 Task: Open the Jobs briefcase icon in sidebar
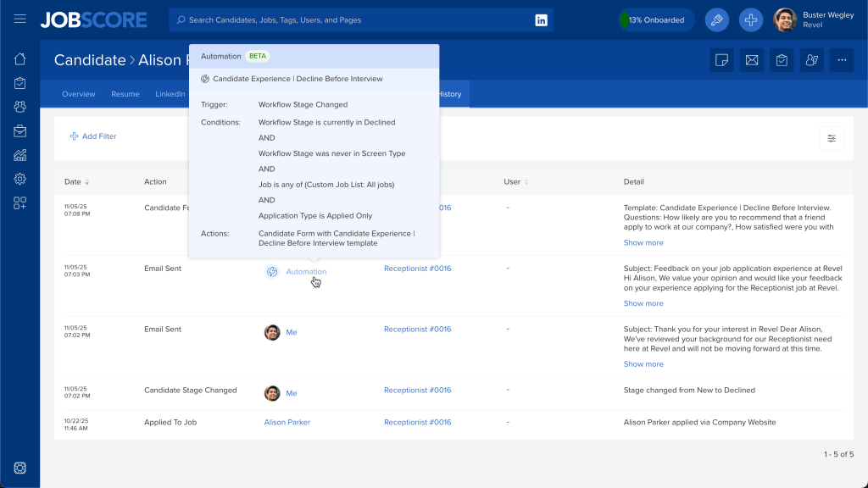[x=19, y=130]
